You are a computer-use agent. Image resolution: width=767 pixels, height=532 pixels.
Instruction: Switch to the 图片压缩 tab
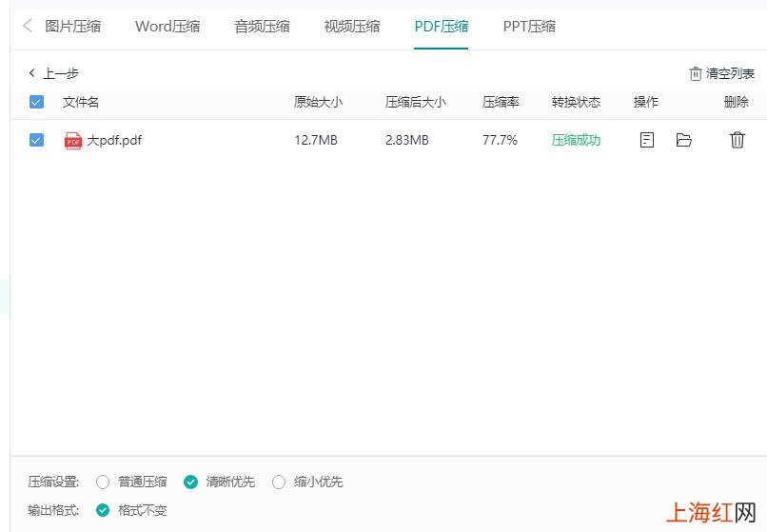click(73, 26)
